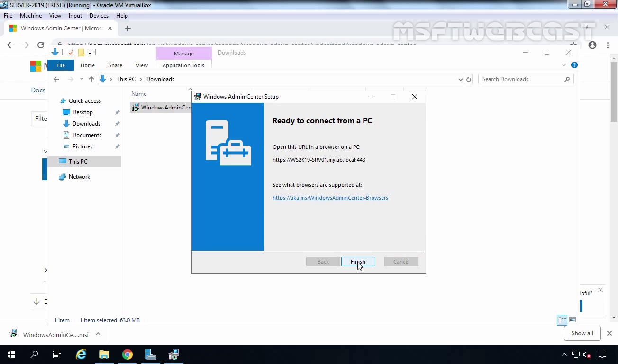This screenshot has height=364, width=618.
Task: Open Windows Start menu
Action: tap(11, 355)
